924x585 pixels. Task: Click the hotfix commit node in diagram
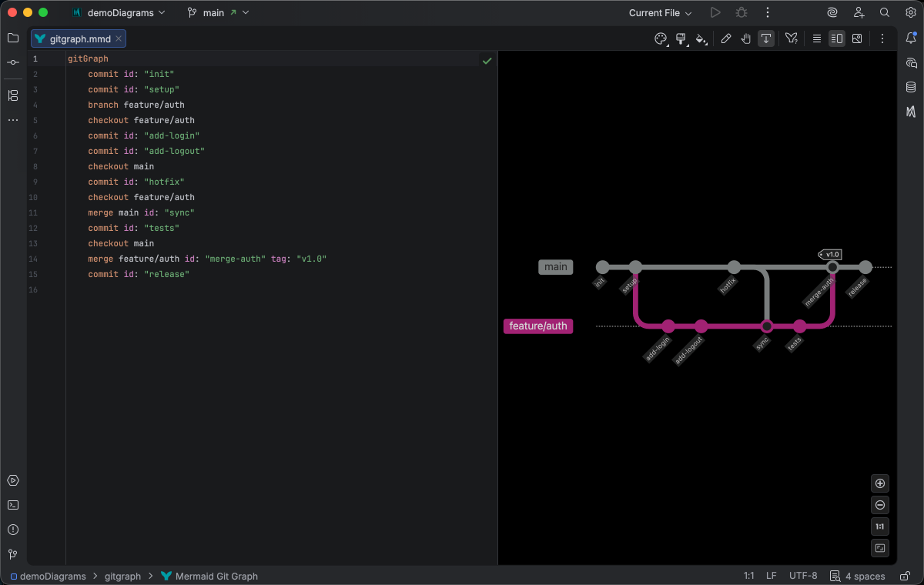click(x=734, y=267)
